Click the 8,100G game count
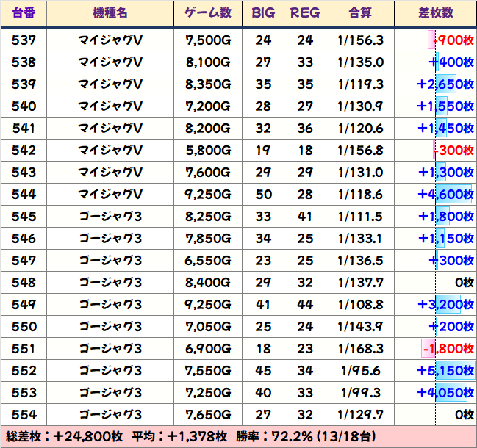The height and width of the screenshot is (448, 477). 208,62
